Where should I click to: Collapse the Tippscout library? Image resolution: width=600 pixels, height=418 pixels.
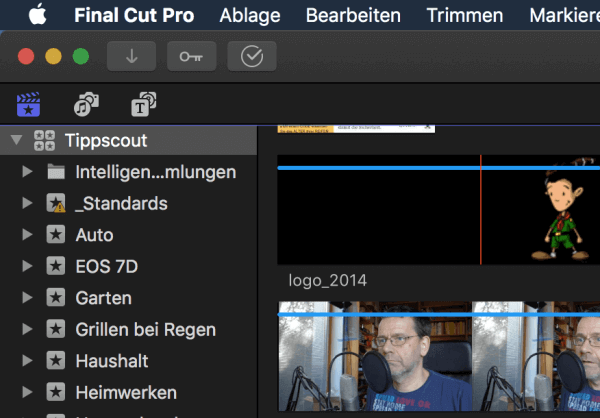click(x=16, y=140)
